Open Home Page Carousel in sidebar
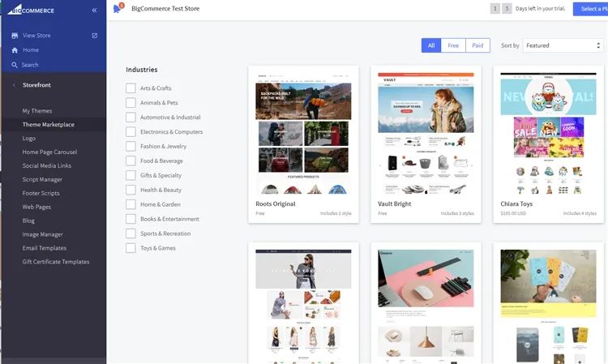Screen dimensions: 608x364 tap(49, 152)
